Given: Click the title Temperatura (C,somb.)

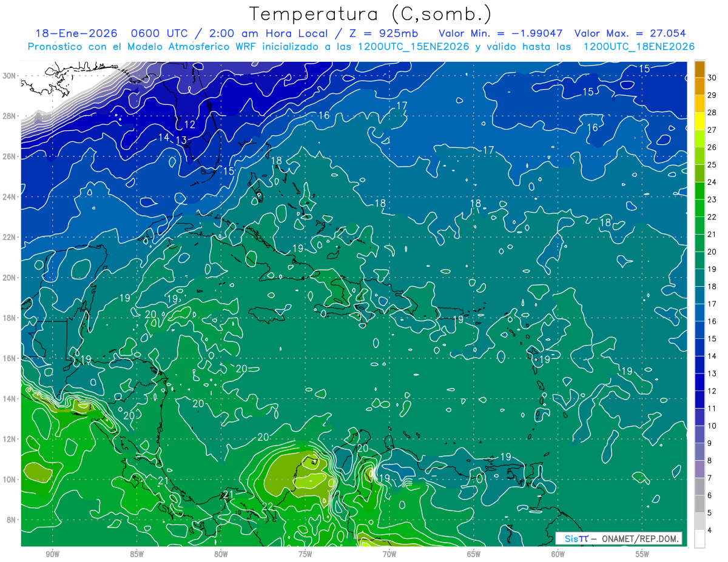Looking at the screenshot, I should tap(371, 14).
